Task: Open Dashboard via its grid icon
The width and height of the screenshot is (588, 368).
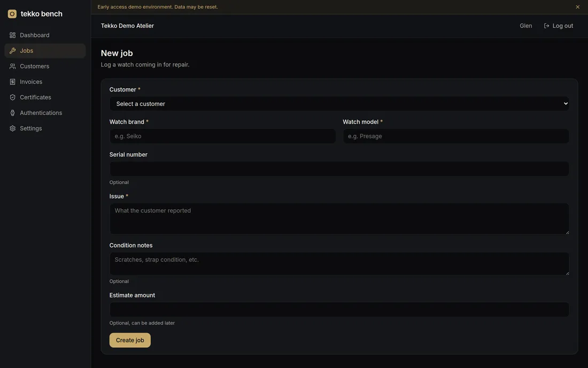Action: 12,35
